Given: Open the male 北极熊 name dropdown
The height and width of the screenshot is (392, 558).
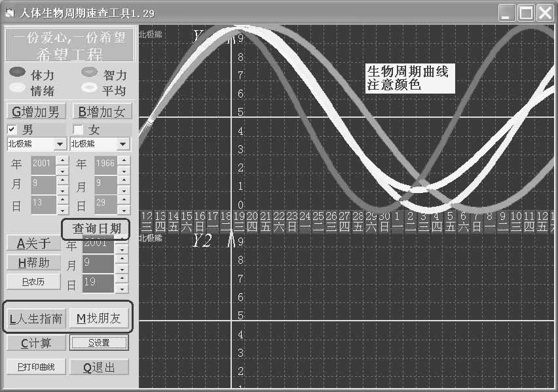Looking at the screenshot, I should point(60,143).
